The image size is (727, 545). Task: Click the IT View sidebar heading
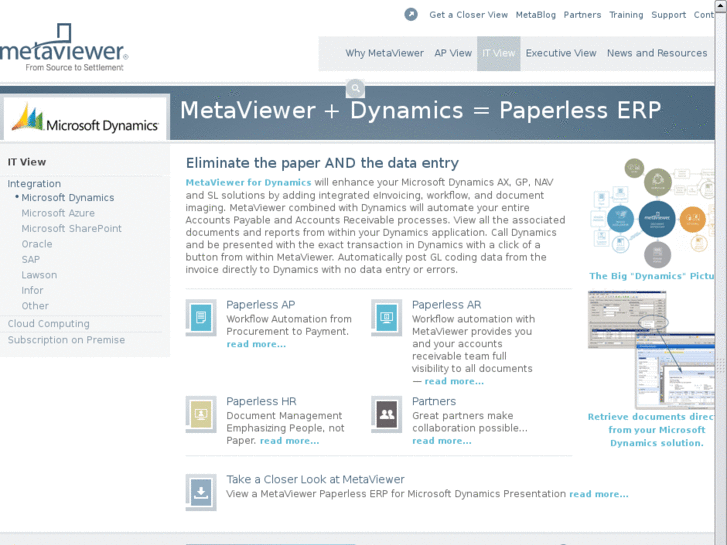click(x=26, y=162)
